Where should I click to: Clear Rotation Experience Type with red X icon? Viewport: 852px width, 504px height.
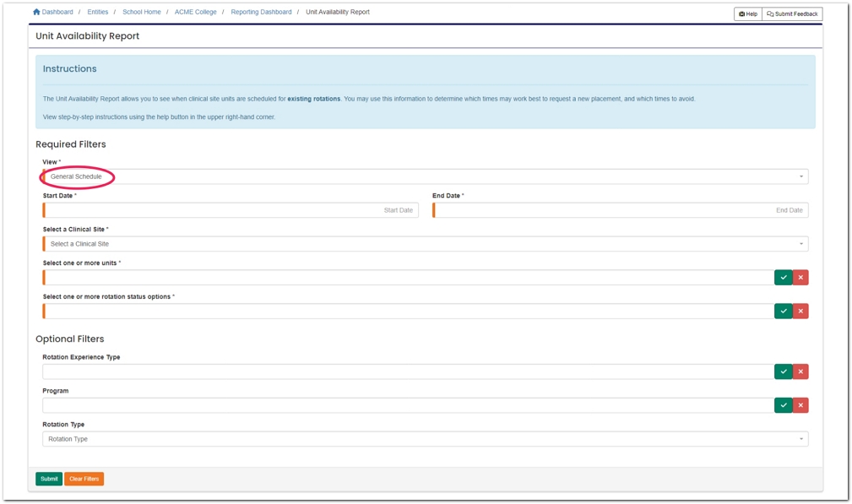coord(800,371)
